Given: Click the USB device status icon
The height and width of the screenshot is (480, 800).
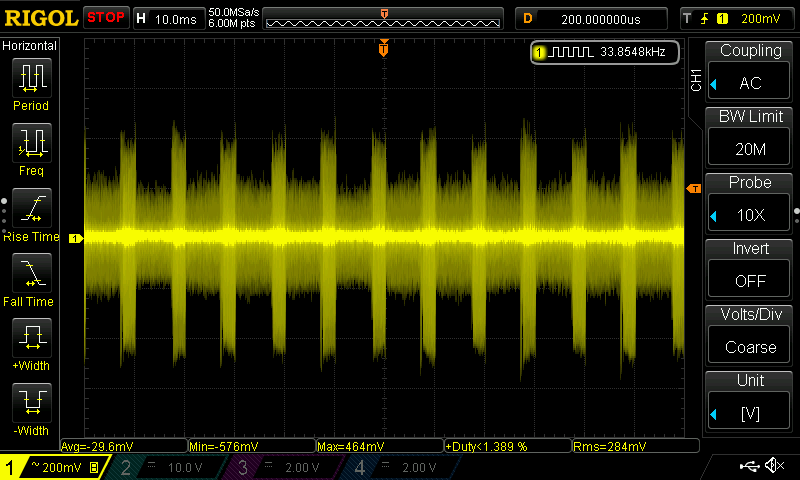Looking at the screenshot, I should [750, 466].
